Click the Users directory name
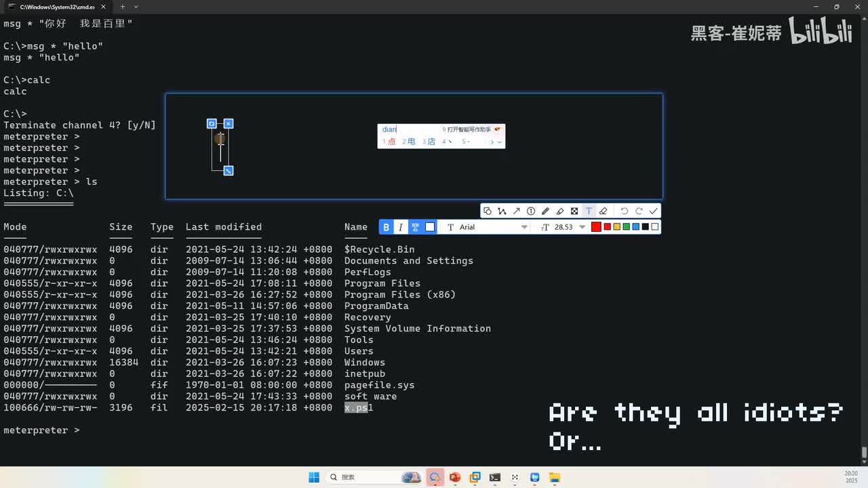 click(359, 351)
